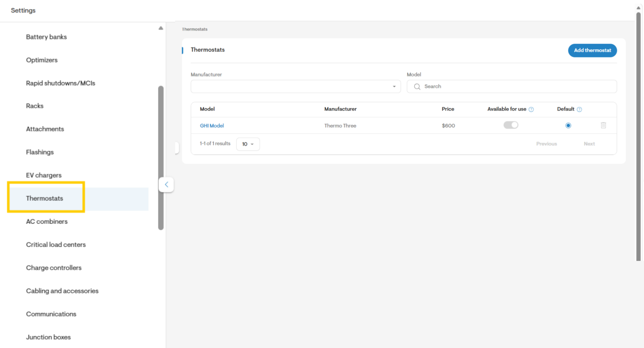
Task: Open AC combiners settings
Action: 47,222
